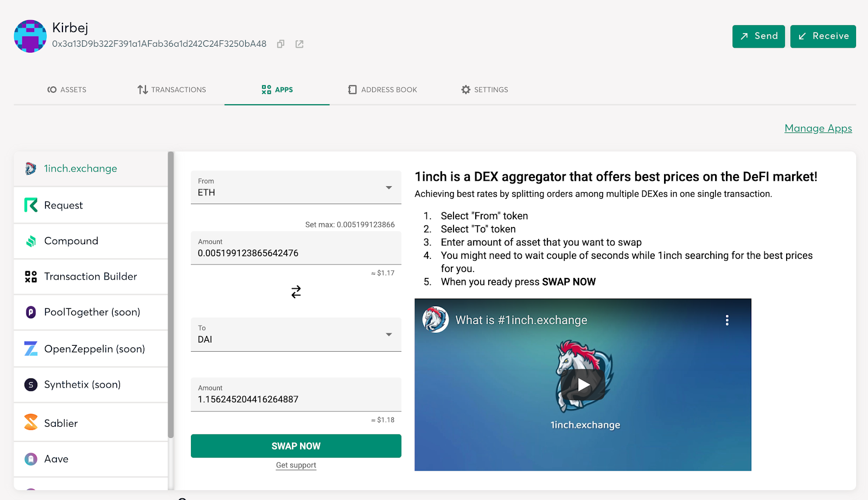Open the Compound app
Screen dimensions: 868x500
pos(91,241)
